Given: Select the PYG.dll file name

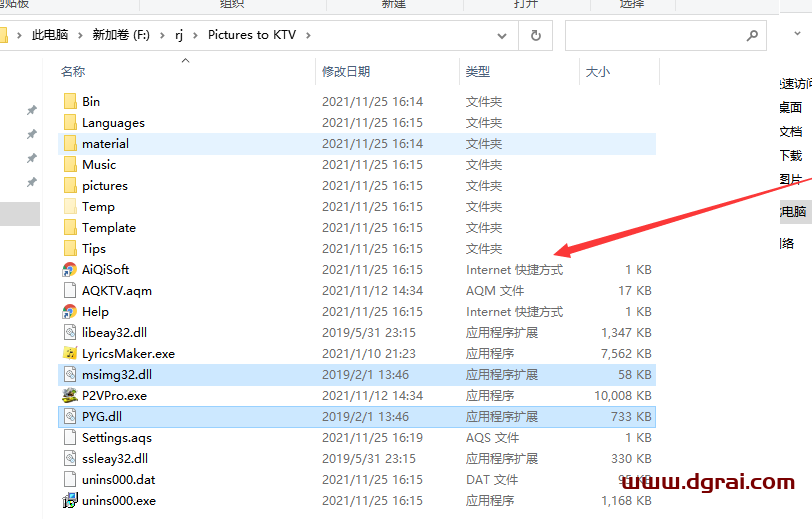Looking at the screenshot, I should click(102, 416).
